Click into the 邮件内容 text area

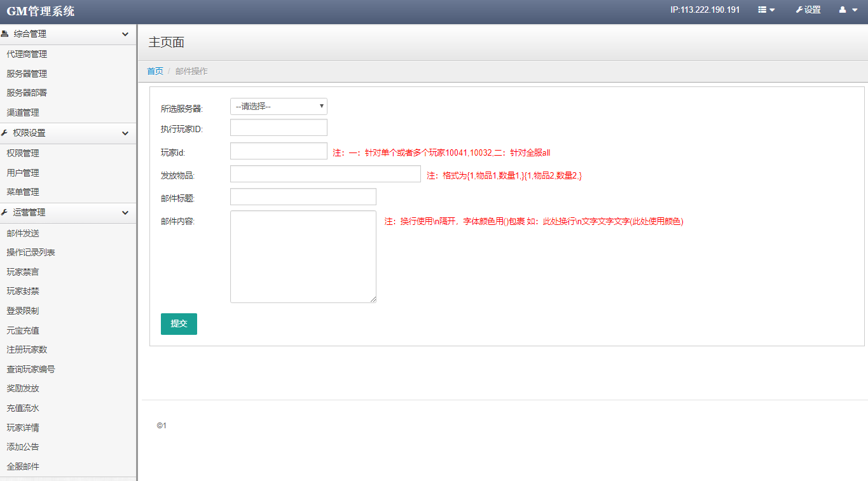(303, 257)
